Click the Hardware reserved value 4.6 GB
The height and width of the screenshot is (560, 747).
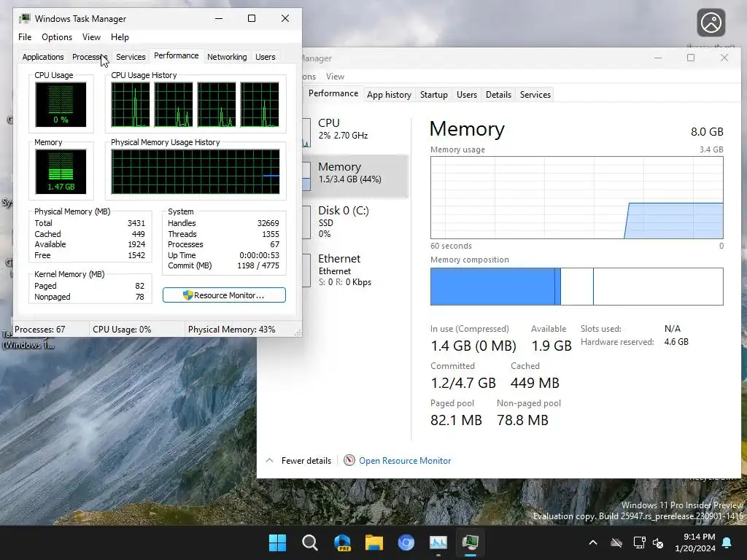(x=676, y=342)
